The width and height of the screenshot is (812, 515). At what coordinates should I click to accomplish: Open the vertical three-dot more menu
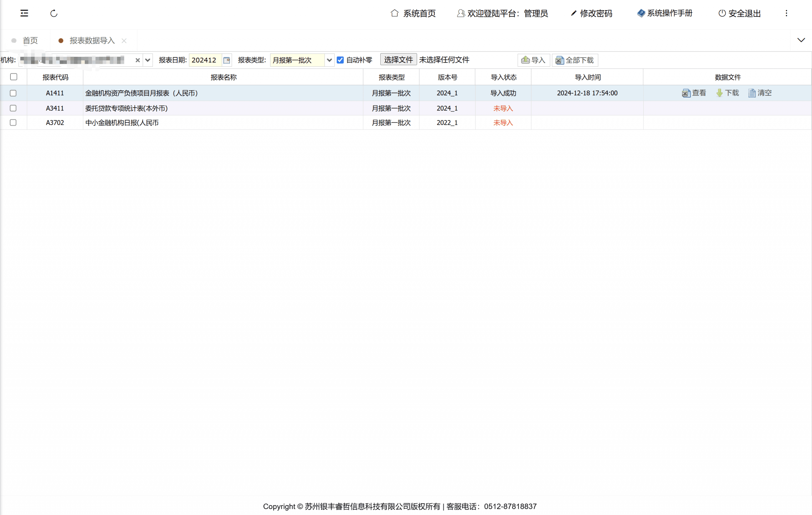[786, 13]
